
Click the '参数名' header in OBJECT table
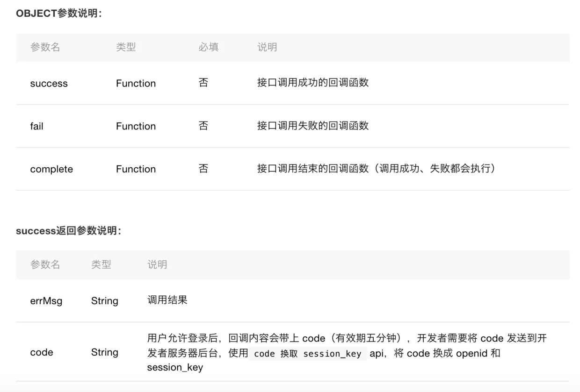[x=45, y=47]
